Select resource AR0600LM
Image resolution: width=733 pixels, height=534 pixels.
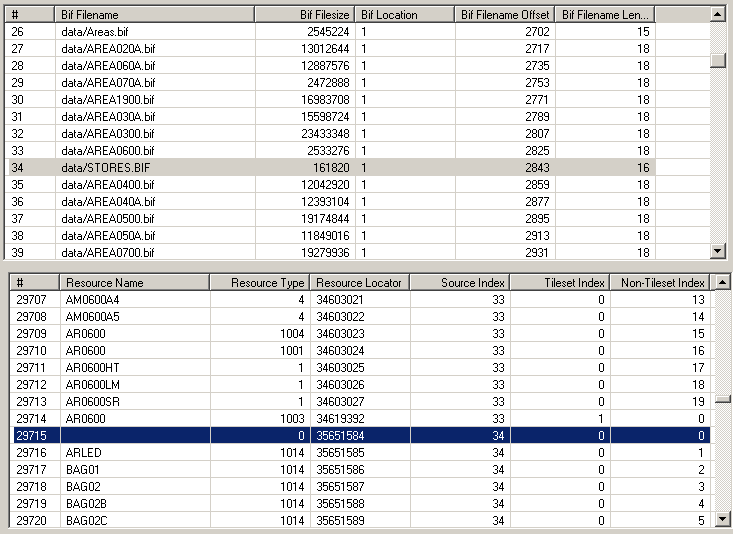[x=360, y=385]
